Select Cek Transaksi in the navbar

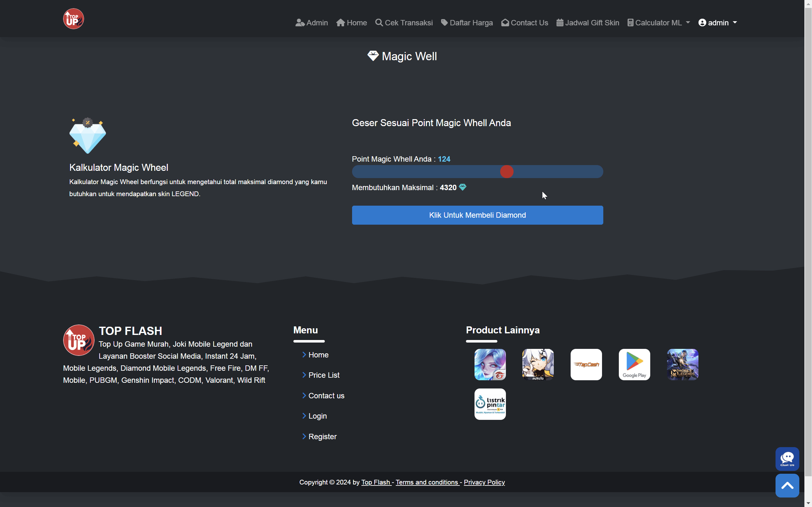404,22
